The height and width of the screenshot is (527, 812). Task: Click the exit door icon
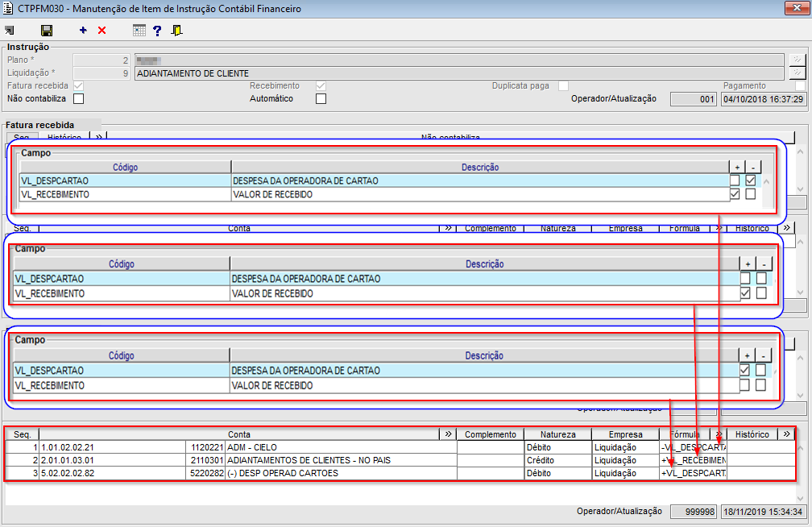(x=176, y=31)
